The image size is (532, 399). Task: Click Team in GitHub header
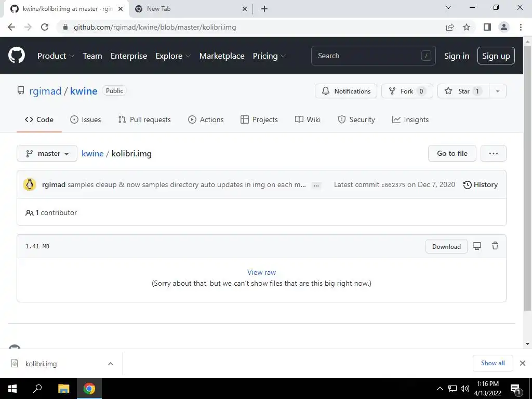coord(92,56)
